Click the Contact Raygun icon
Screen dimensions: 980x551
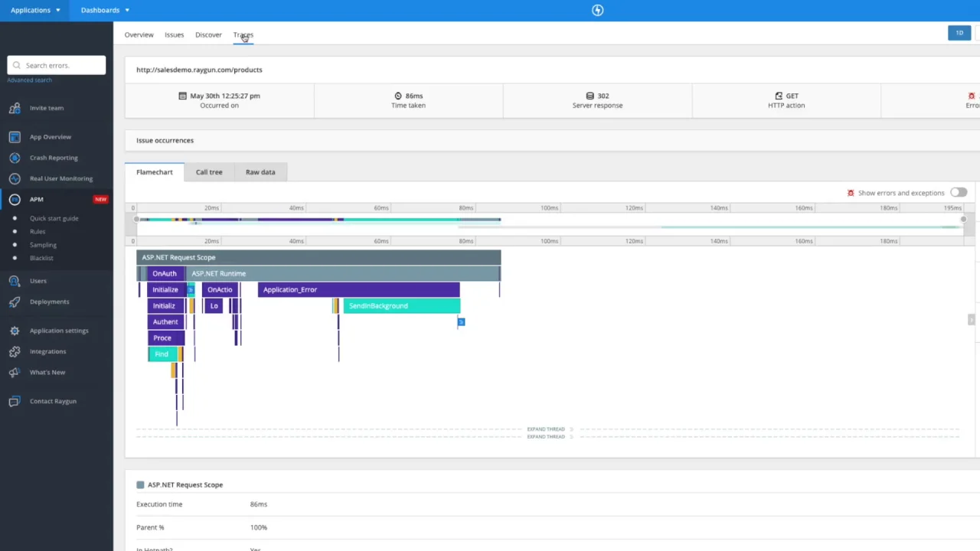[x=15, y=401]
